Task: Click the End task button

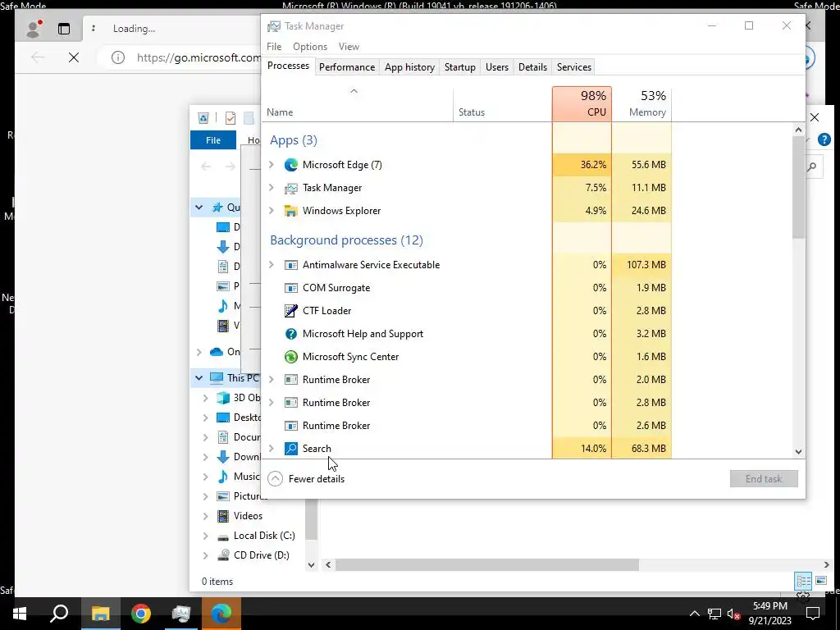Action: pyautogui.click(x=764, y=479)
